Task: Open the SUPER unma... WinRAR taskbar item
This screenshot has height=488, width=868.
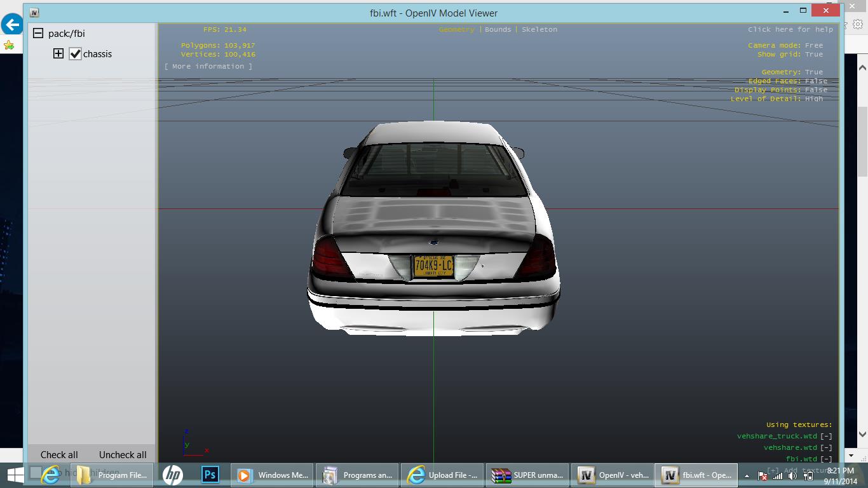Action: pyautogui.click(x=527, y=475)
